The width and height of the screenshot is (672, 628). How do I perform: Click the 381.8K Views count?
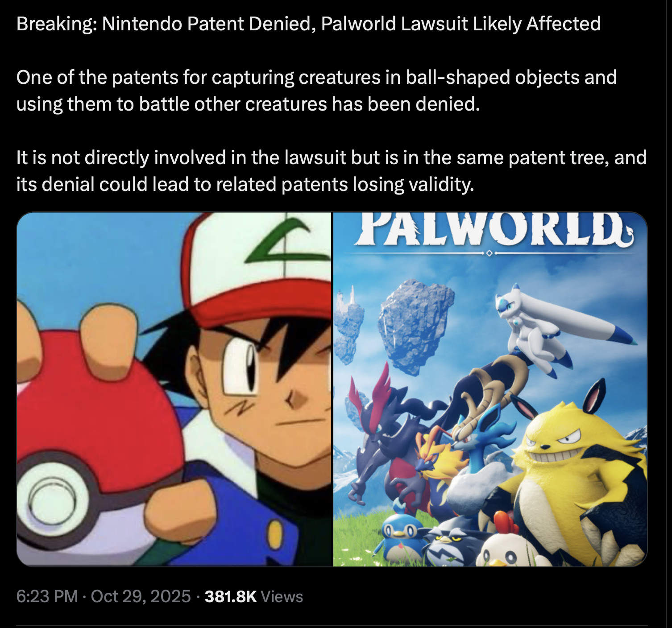(x=253, y=596)
